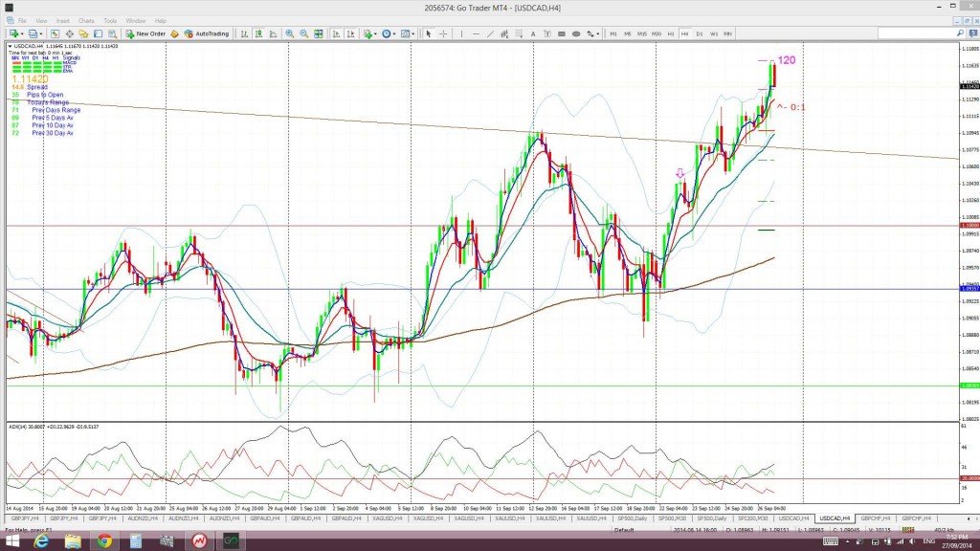Screen dimensions: 980x551
Task: Toggle AutoTrading on or off
Action: tap(207, 33)
